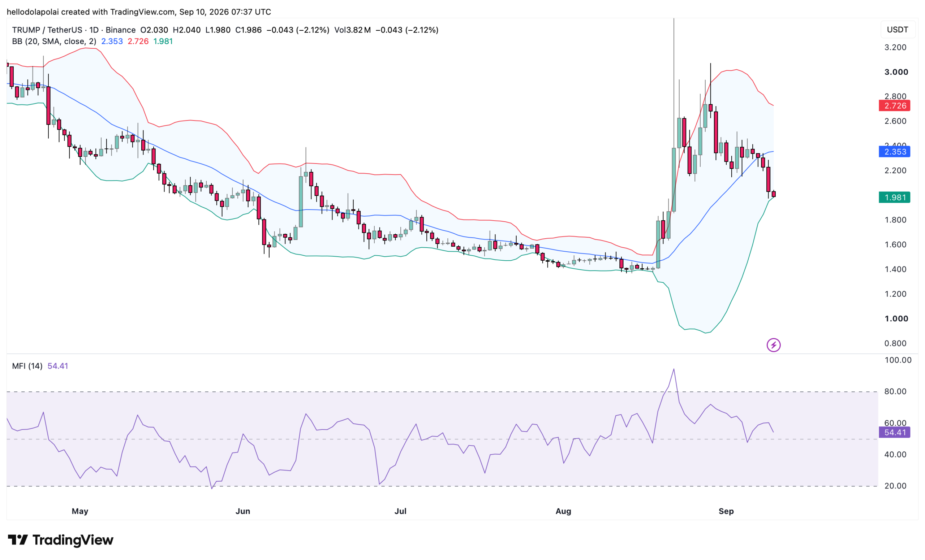Click the BB (20, SMA, close, 2) legend

(54, 41)
